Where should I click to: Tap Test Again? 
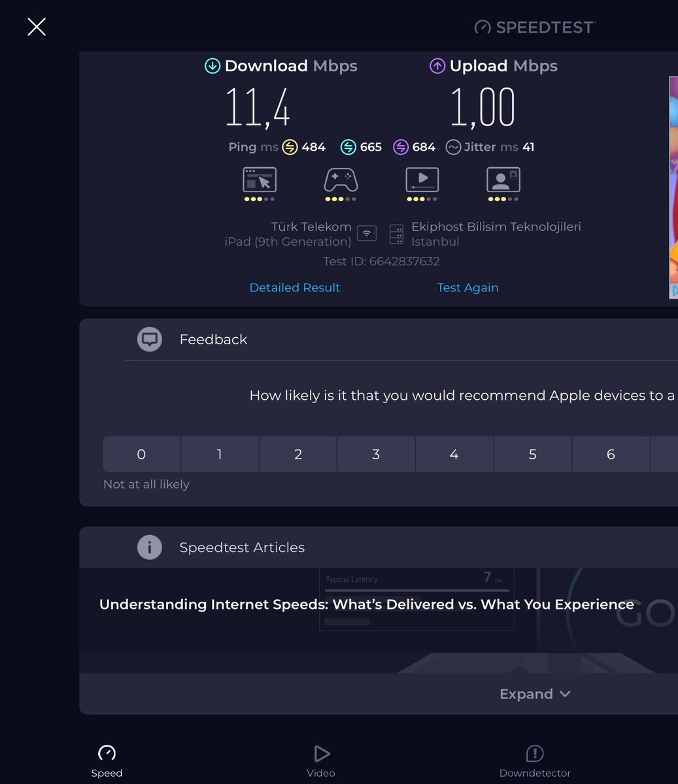pos(467,287)
